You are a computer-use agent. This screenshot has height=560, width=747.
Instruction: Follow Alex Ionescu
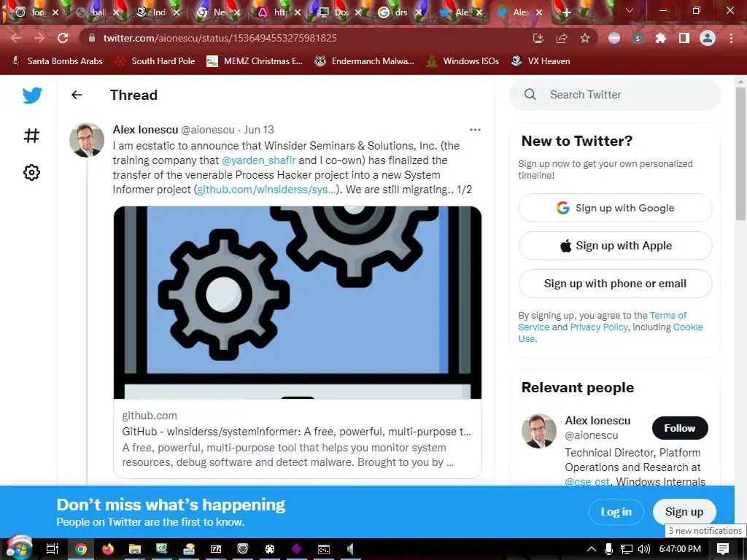pyautogui.click(x=680, y=428)
